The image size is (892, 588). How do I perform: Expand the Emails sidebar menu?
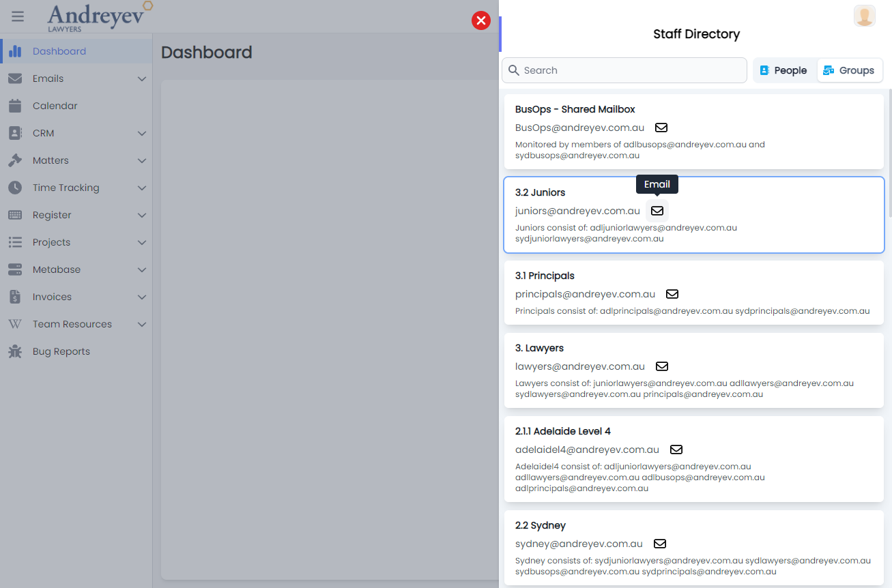[x=142, y=78]
